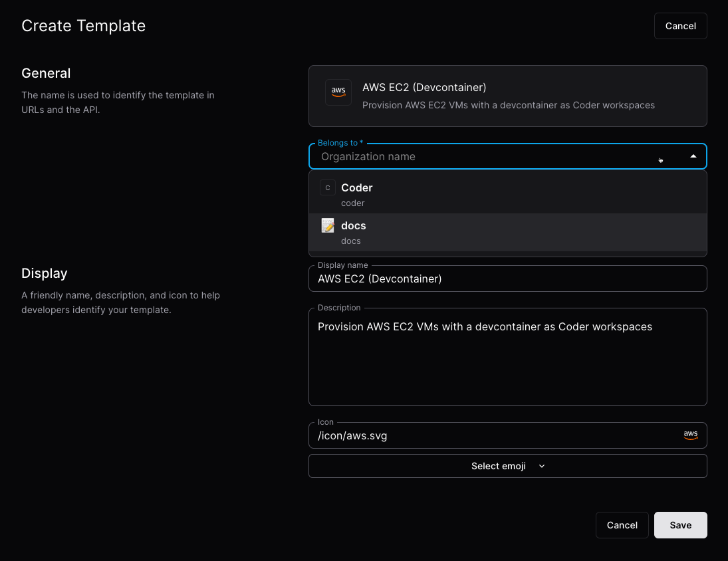Click the AWS icon preview beside the Icon field
The image size is (728, 561).
tap(690, 435)
